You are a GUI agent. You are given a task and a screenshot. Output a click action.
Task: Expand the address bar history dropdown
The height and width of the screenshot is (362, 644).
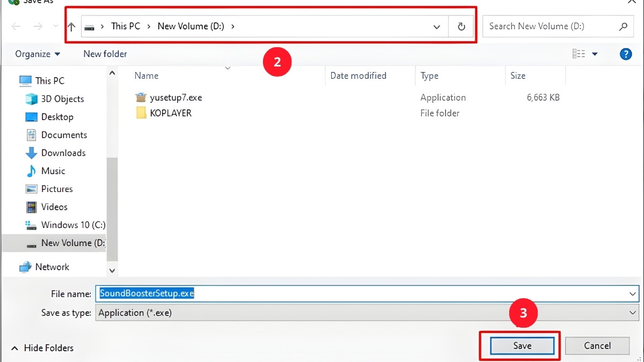pyautogui.click(x=437, y=27)
